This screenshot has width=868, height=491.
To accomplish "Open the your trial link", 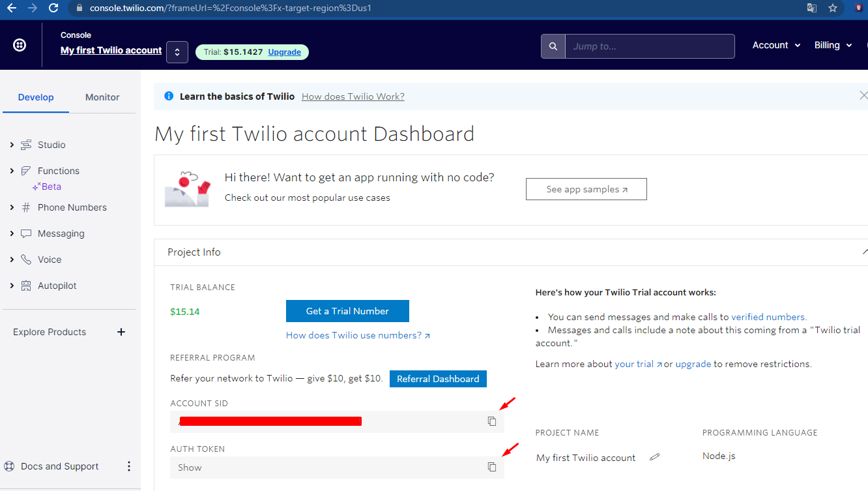I will click(x=638, y=364).
